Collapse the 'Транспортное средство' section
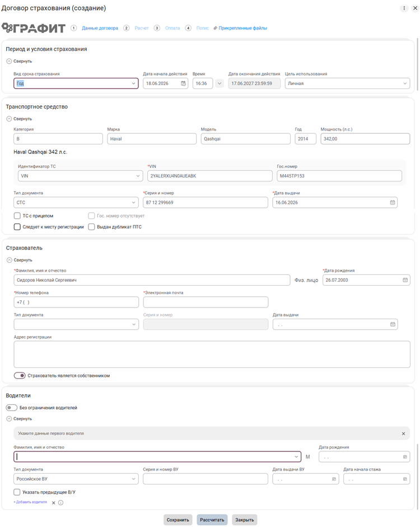This screenshot has height=527, width=420. pyautogui.click(x=20, y=119)
